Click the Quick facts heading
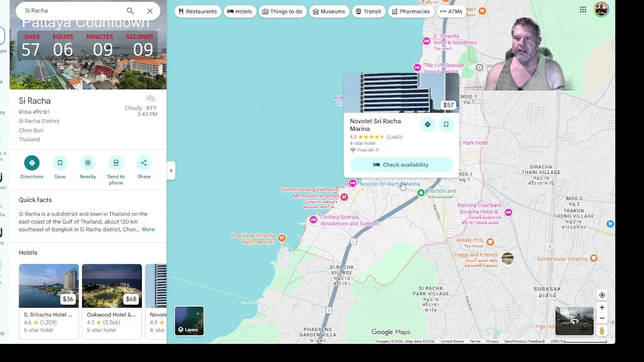644x362 pixels. coord(35,200)
